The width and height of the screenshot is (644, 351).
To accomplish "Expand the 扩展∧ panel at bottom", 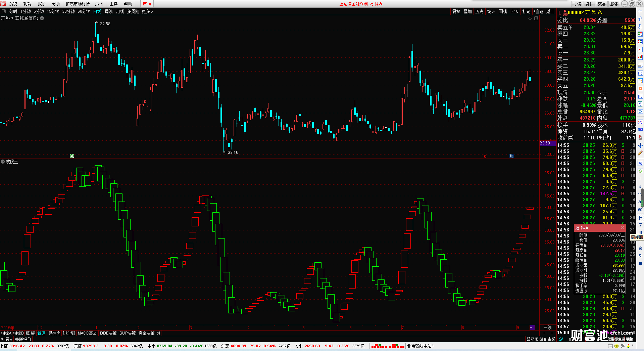I will pos(6,340).
